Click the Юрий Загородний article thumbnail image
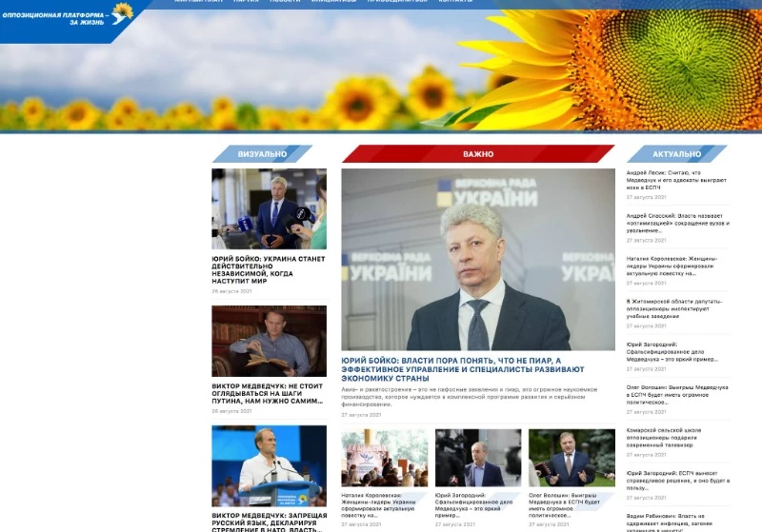Screen dimensions: 762x532 (x=477, y=458)
